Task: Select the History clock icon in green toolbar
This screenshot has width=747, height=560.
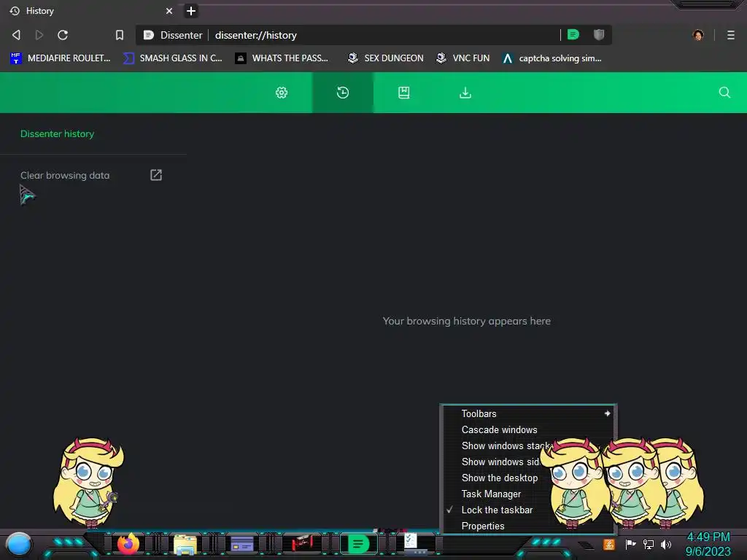Action: pos(343,93)
